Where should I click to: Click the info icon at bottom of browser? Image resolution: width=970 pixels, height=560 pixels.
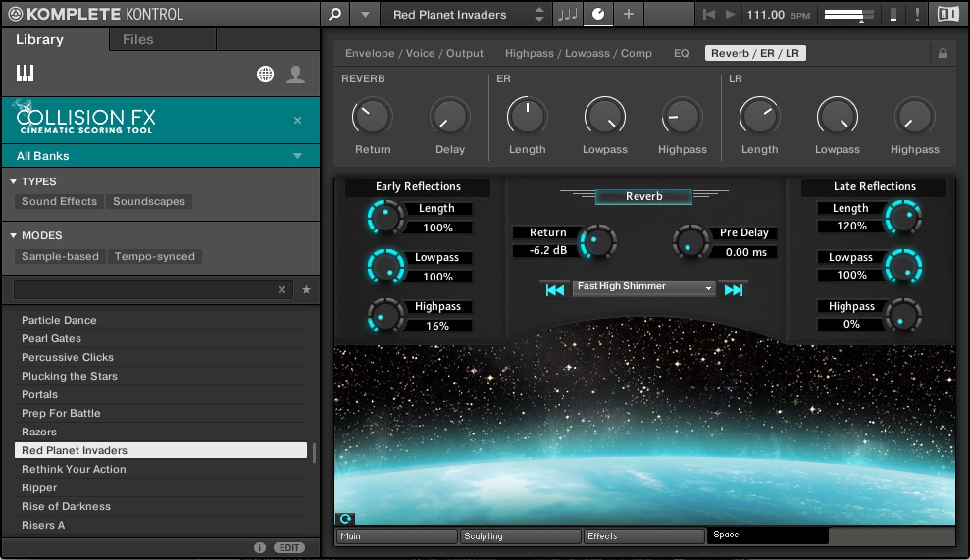pos(260,548)
